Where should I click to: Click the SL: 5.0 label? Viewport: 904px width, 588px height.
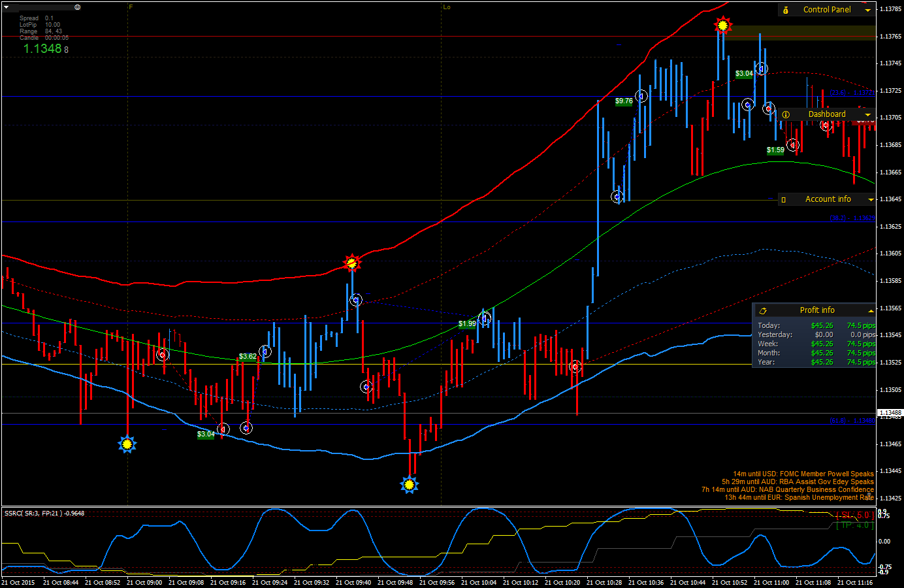pyautogui.click(x=854, y=515)
